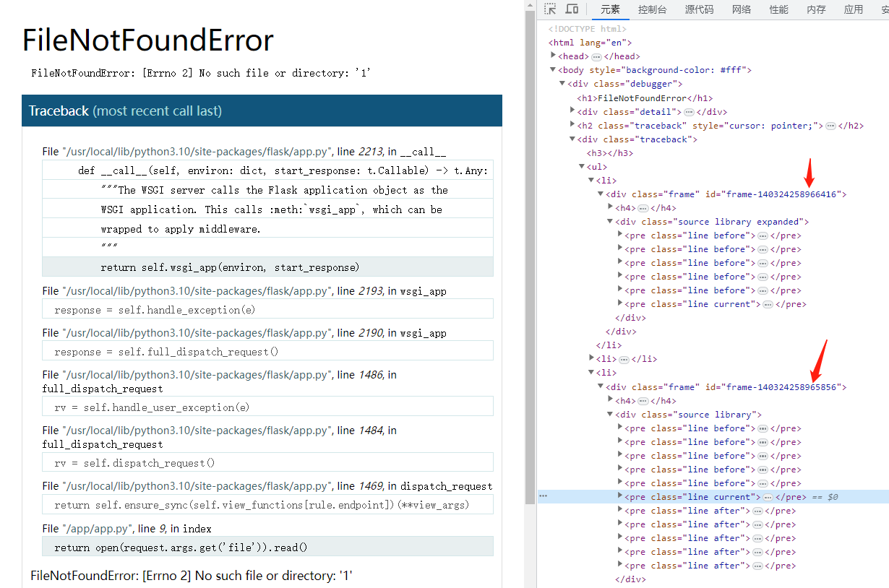889x588 pixels.
Task: Click the ellipsis in highlighted pre "line current"
Action: pyautogui.click(x=767, y=497)
